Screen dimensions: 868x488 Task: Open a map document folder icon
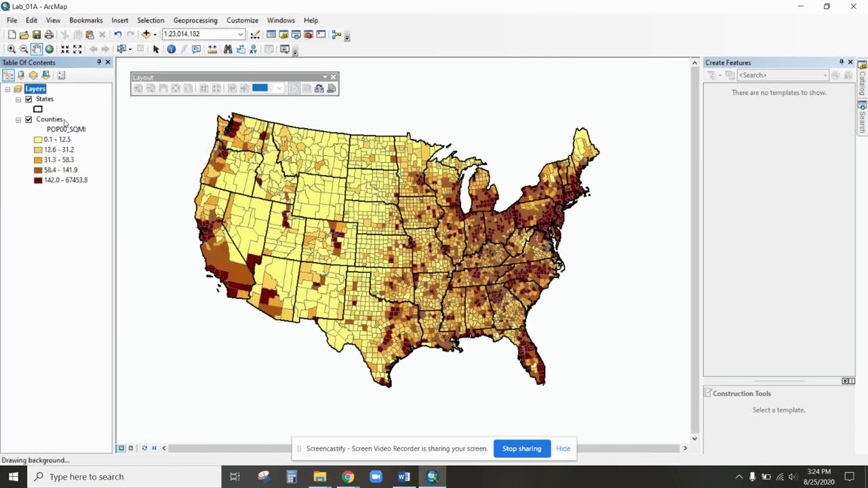(x=24, y=35)
